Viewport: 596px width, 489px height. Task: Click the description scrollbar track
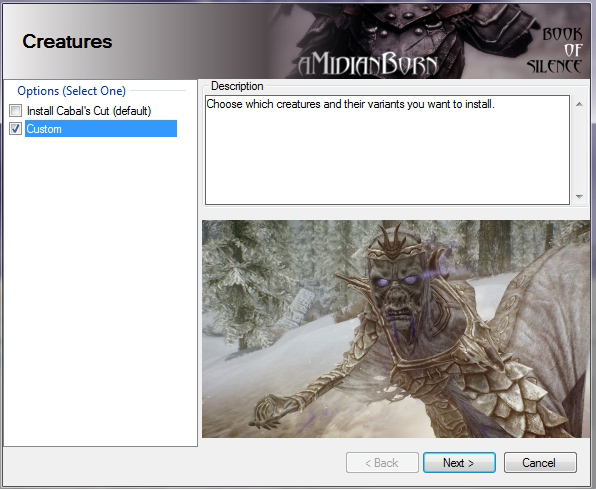tap(579, 150)
